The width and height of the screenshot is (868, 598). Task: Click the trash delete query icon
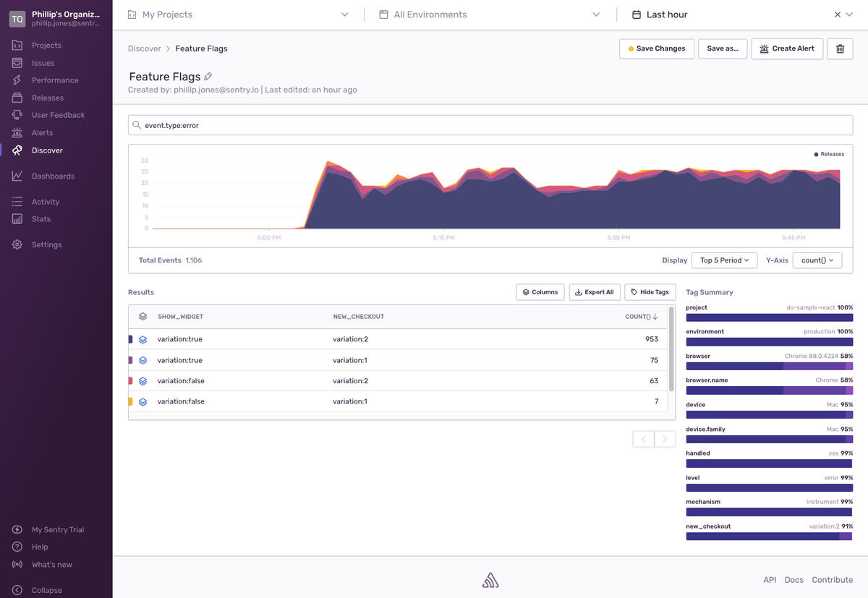840,48
